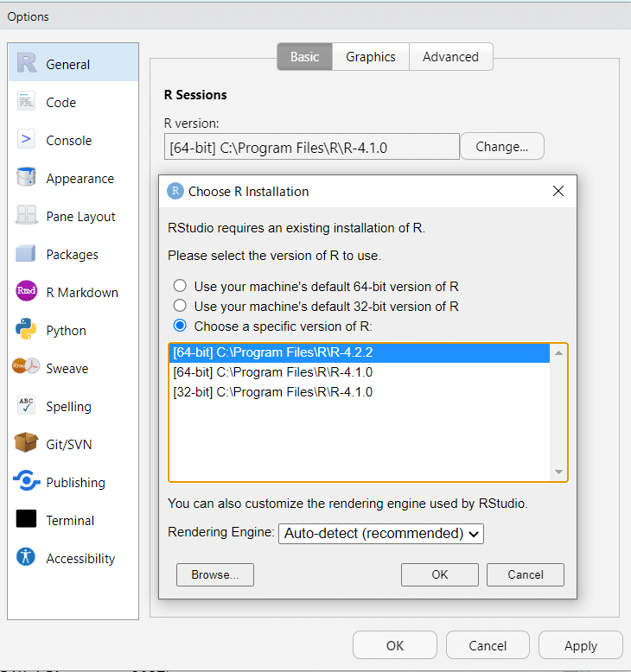Click the Appearance paint bucket icon
The height and width of the screenshot is (672, 631).
point(26,177)
